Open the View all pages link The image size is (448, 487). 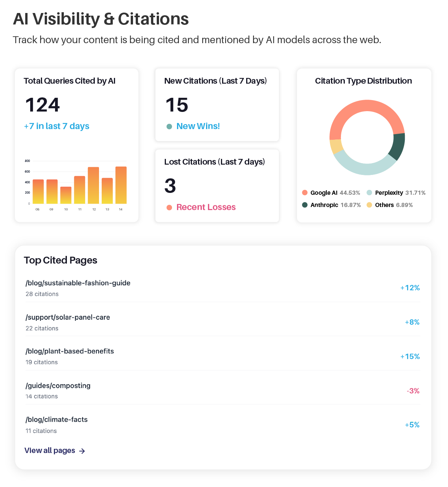[50, 451]
